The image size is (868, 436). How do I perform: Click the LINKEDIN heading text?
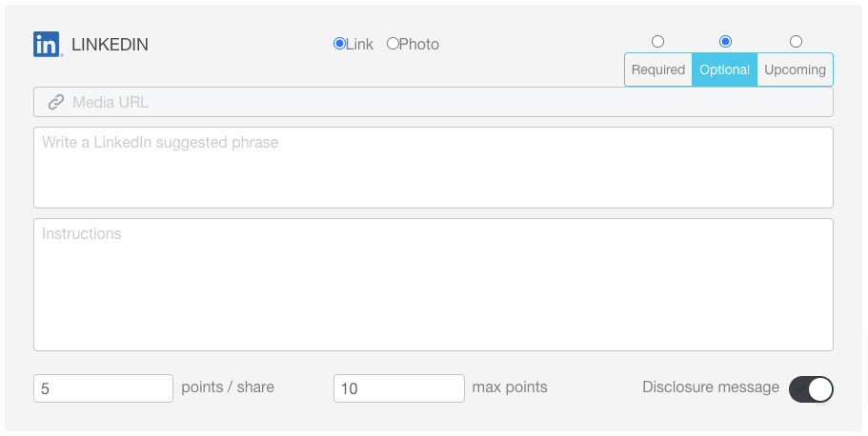(110, 45)
